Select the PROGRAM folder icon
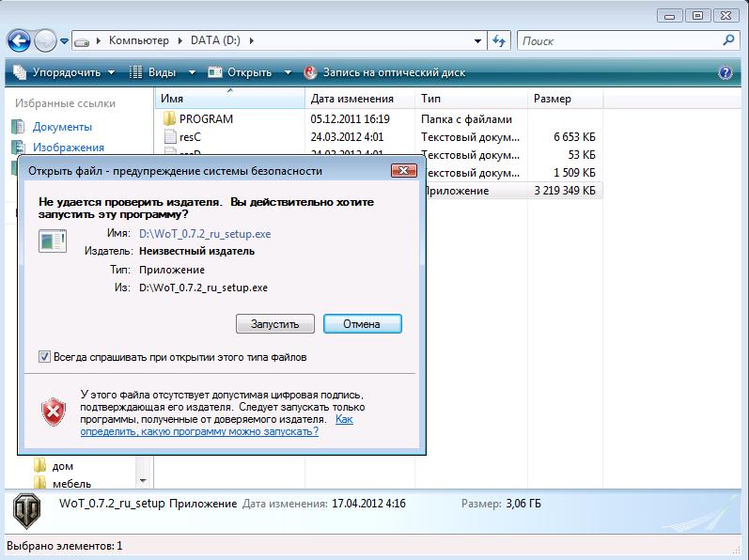Screen dimensions: 749x560 click(169, 119)
